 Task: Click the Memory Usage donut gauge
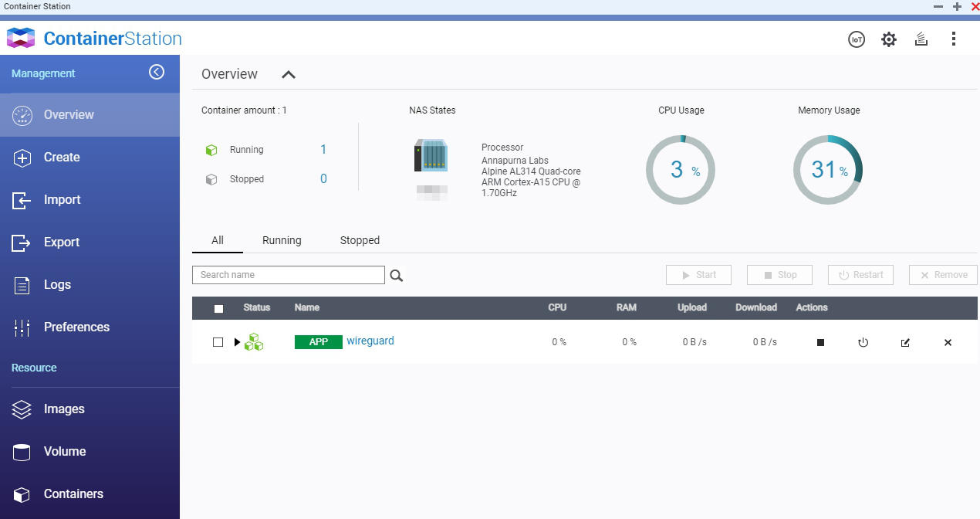(x=828, y=170)
